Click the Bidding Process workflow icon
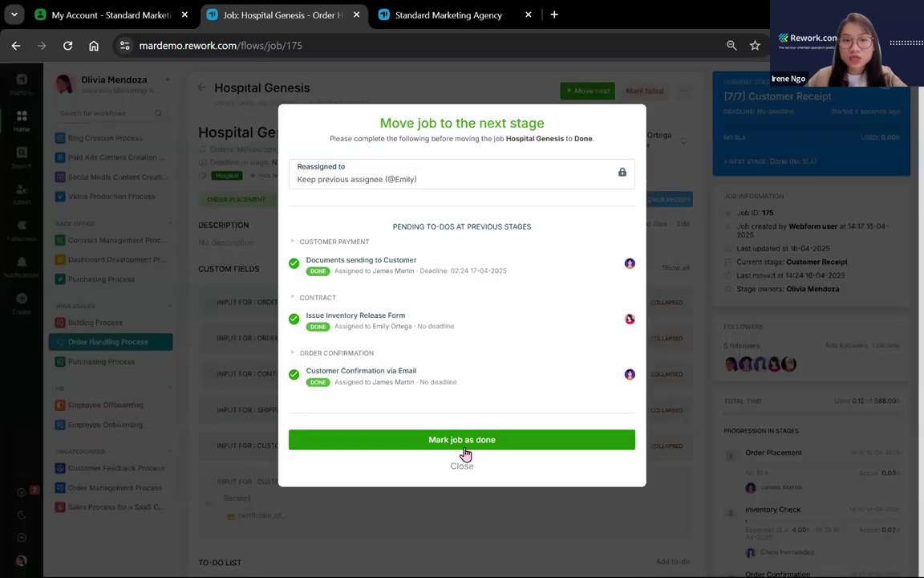The width and height of the screenshot is (924, 578). [59, 323]
